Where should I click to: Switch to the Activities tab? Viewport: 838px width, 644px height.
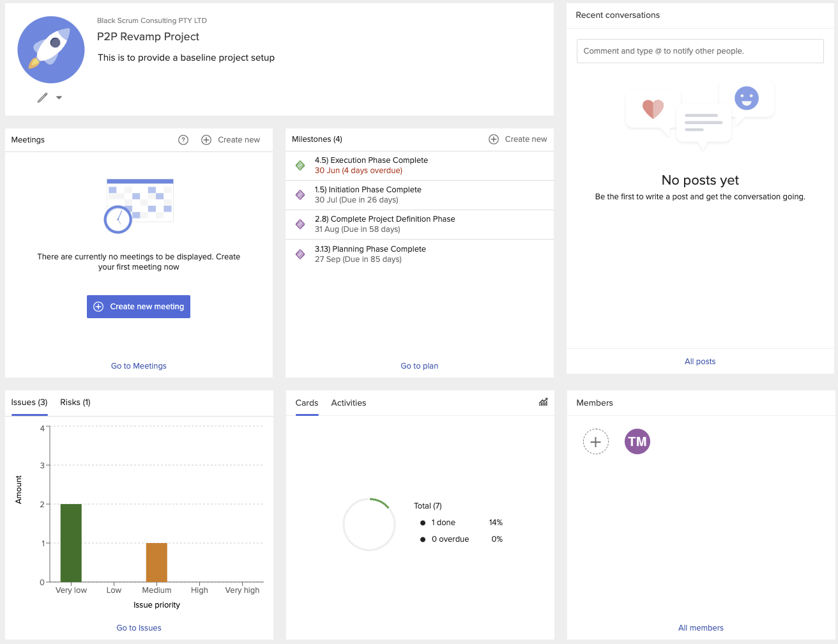tap(348, 403)
